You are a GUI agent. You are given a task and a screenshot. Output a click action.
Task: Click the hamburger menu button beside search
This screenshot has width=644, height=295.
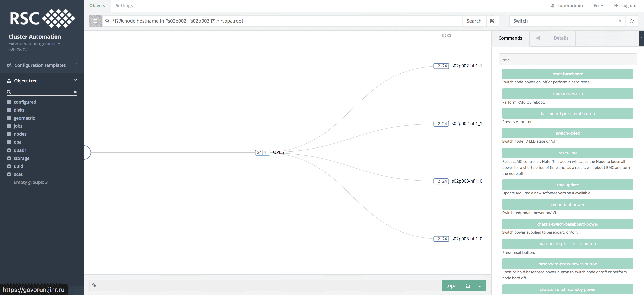95,21
